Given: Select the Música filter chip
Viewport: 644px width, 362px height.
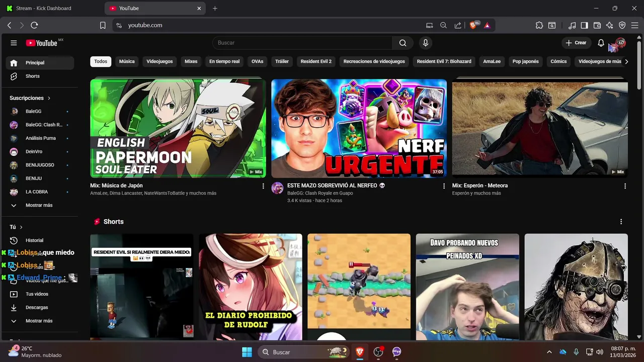Looking at the screenshot, I should tap(127, 61).
